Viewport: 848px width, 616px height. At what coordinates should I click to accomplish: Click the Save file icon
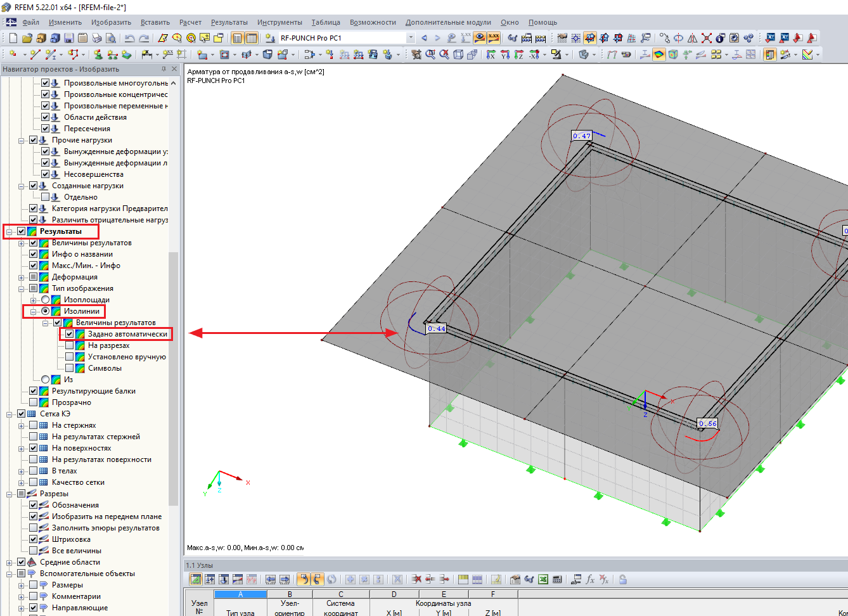pos(68,38)
